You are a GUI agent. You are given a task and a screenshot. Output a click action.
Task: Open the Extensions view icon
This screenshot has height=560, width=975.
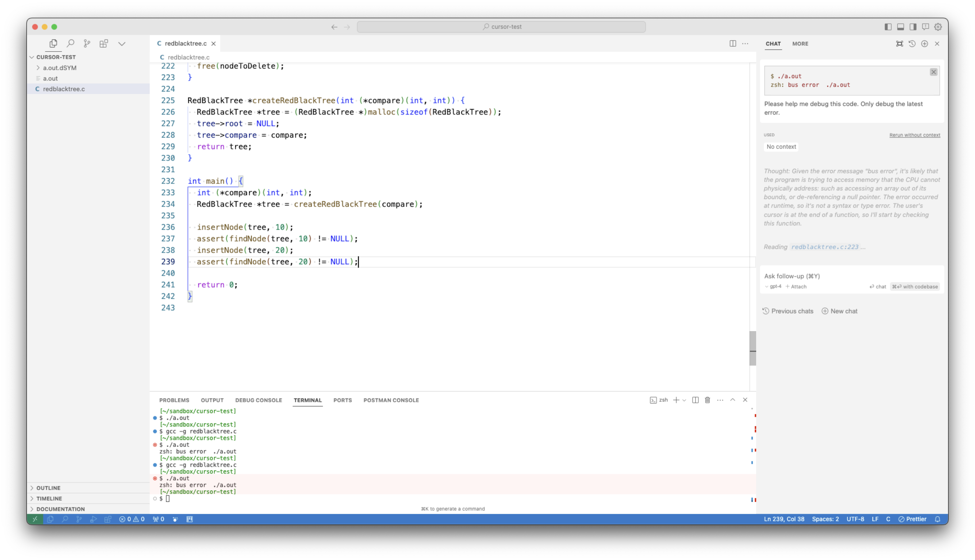[104, 43]
